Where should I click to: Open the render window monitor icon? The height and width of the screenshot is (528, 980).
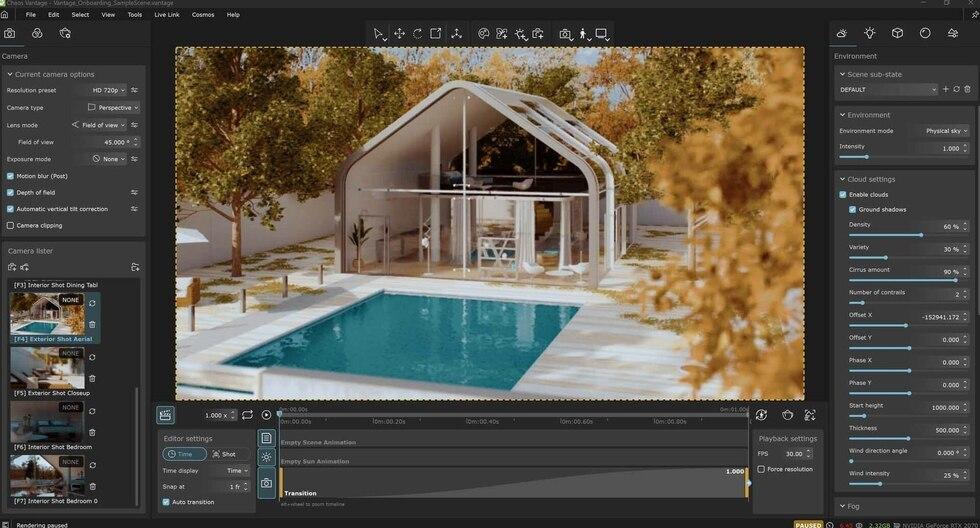[x=602, y=34]
